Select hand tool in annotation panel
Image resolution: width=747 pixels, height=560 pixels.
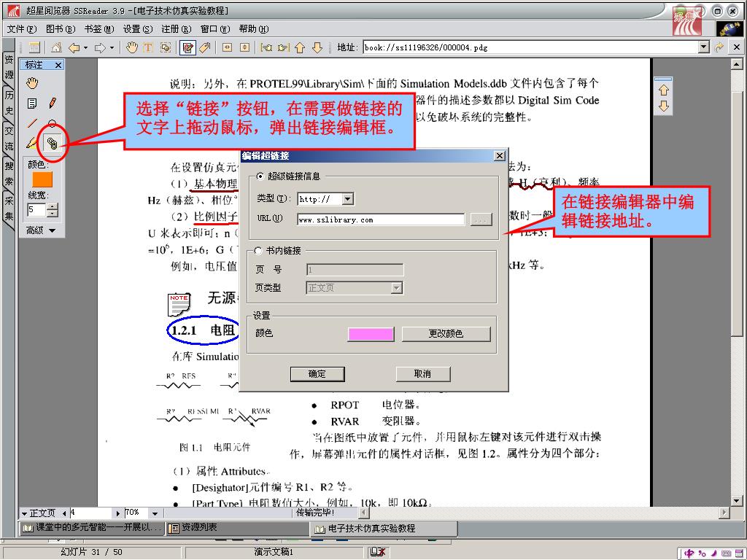tap(32, 83)
